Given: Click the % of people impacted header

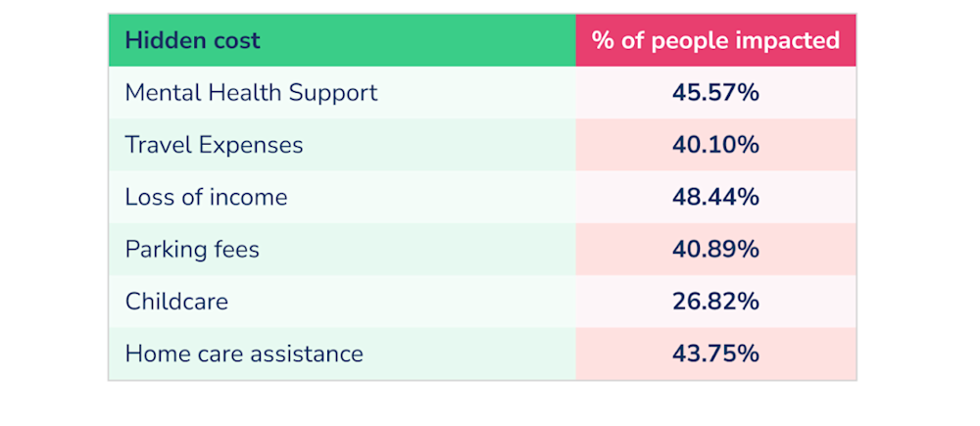Looking at the screenshot, I should [x=715, y=40].
